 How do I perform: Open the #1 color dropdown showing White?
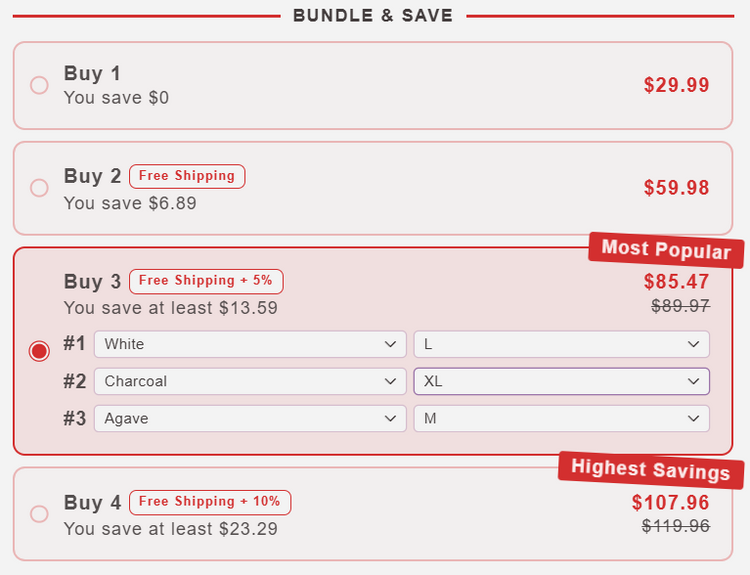(x=250, y=344)
